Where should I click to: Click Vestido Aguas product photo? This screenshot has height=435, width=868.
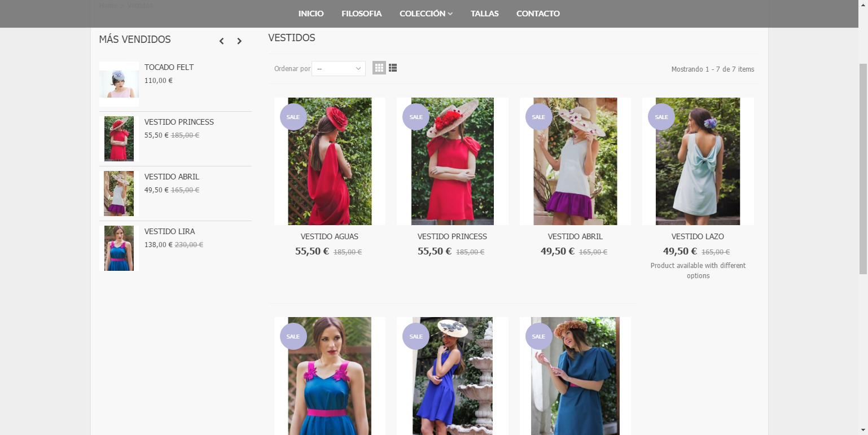[330, 161]
